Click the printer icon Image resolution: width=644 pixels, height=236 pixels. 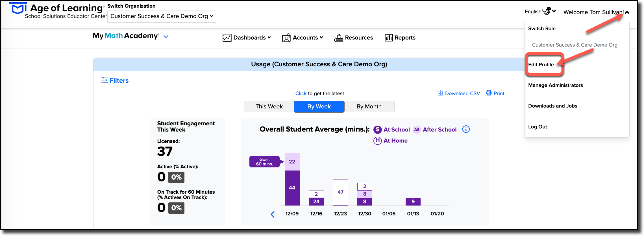(x=489, y=93)
